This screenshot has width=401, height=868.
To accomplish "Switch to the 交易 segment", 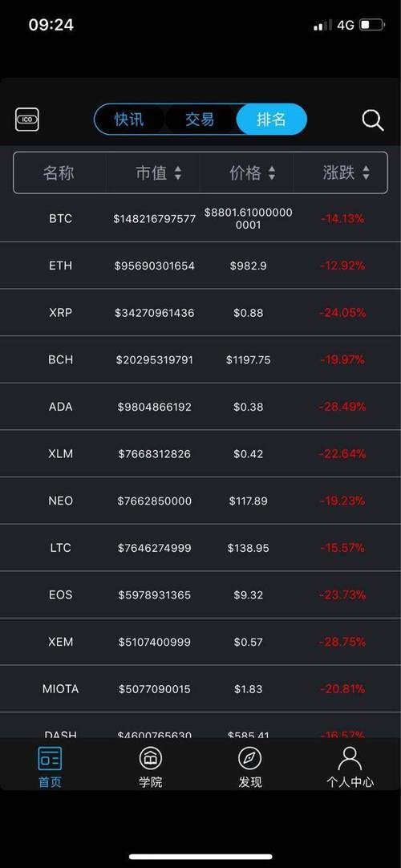I will pos(200,119).
